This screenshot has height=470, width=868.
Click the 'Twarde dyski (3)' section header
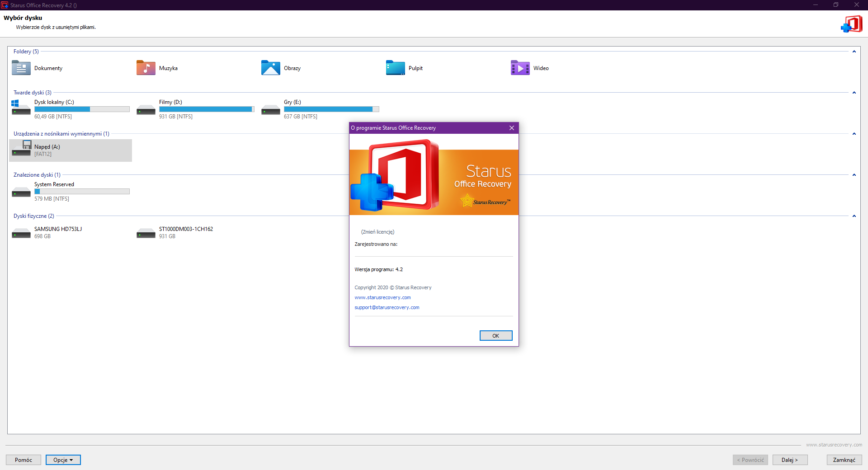(33, 93)
